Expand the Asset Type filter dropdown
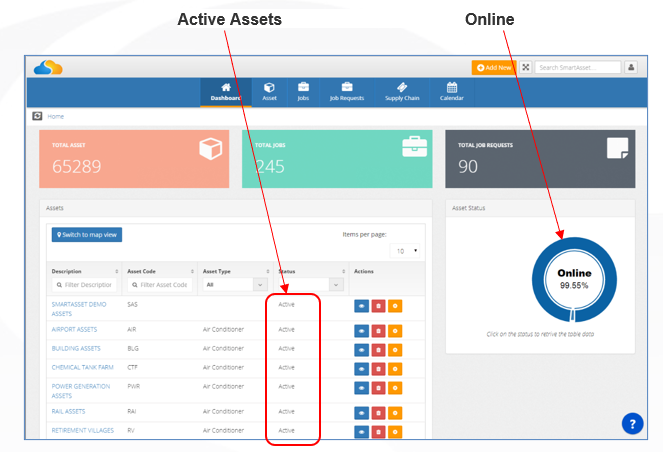The image size is (663, 452). click(x=236, y=285)
